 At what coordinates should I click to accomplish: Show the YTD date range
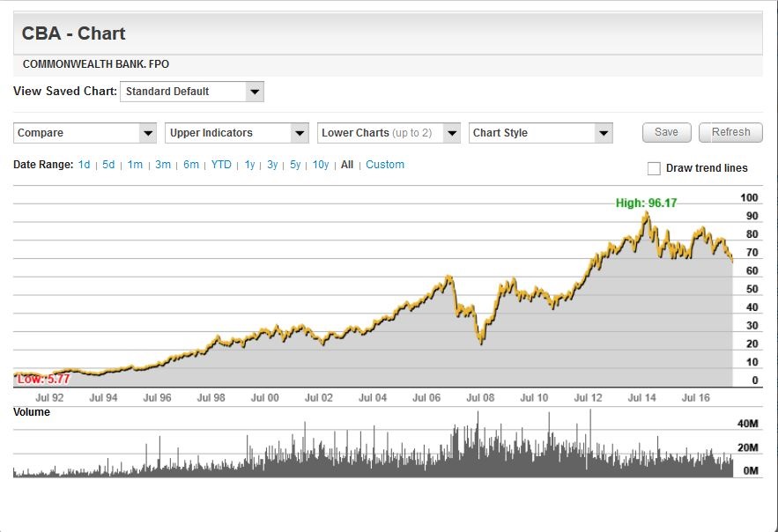[221, 165]
